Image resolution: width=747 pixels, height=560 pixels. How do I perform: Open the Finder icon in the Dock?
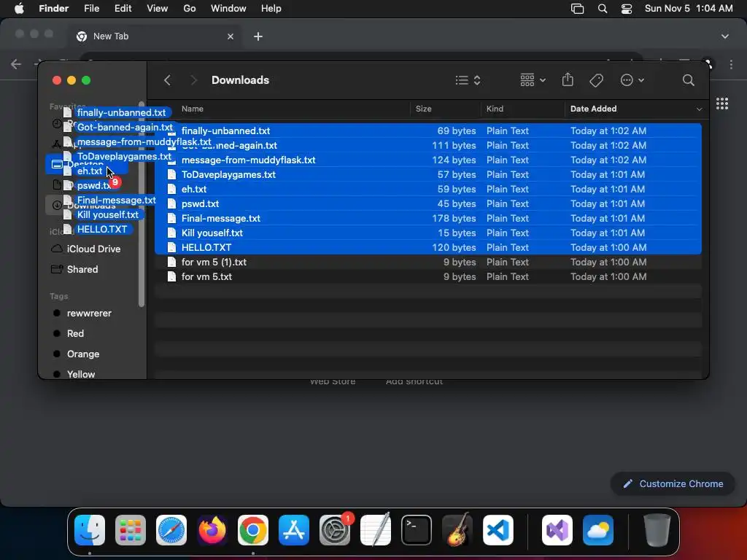[90, 530]
